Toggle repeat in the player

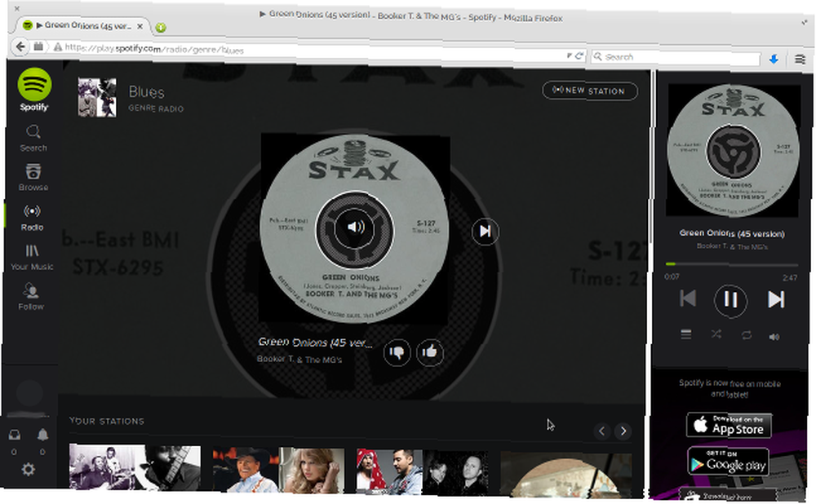747,335
